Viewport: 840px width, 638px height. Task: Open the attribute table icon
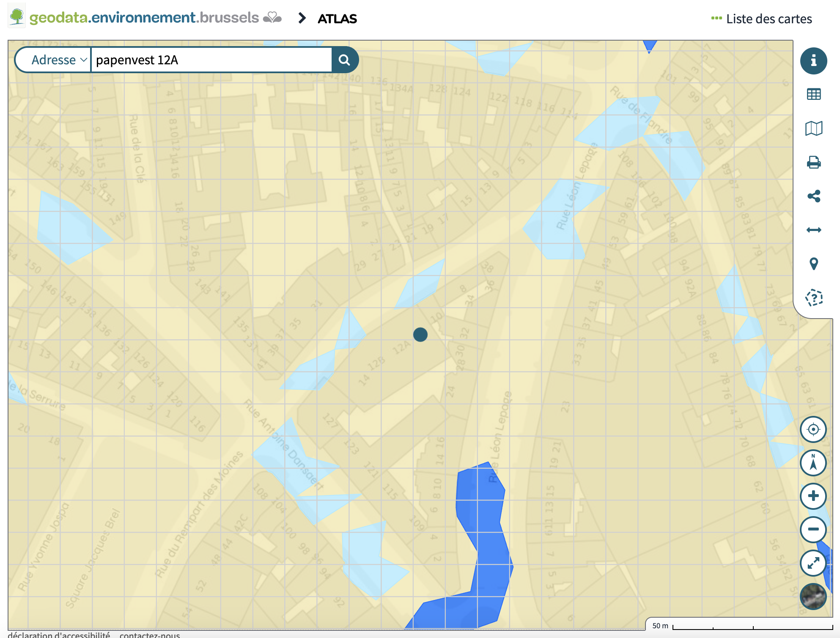coord(813,94)
